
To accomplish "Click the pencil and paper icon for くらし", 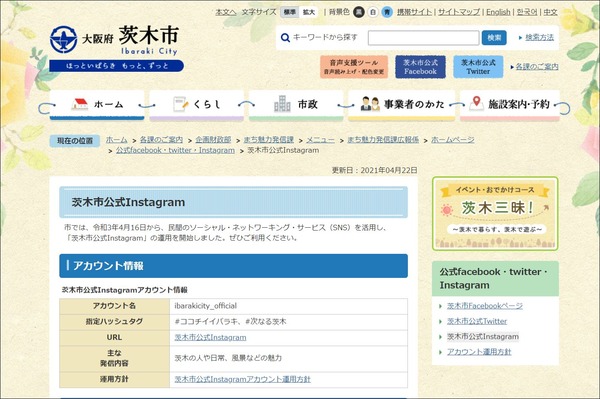I will click(x=181, y=104).
